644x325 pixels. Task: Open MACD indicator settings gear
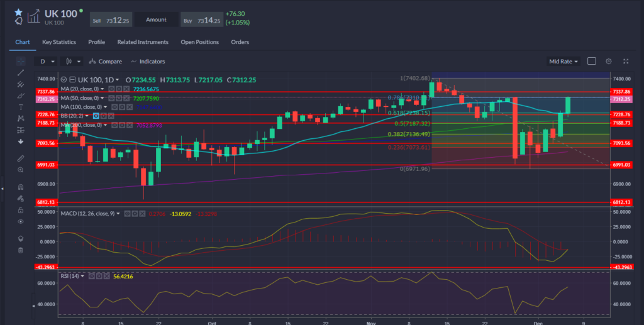click(x=135, y=214)
